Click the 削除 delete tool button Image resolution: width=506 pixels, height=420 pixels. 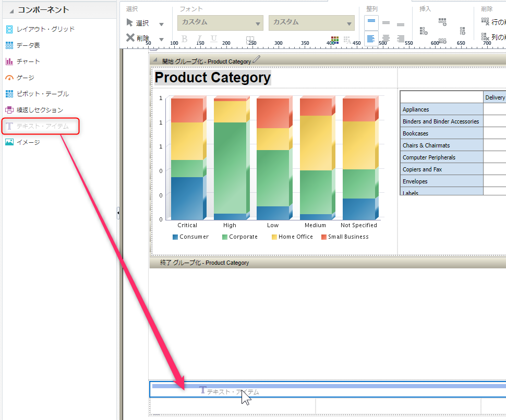(x=138, y=38)
